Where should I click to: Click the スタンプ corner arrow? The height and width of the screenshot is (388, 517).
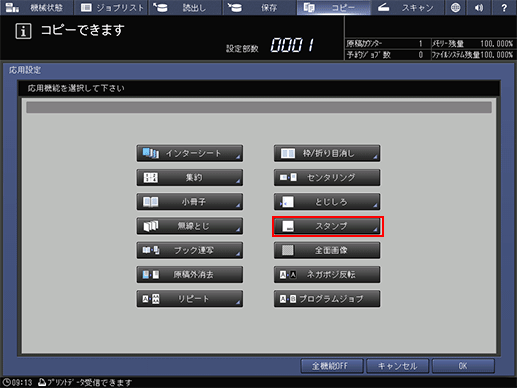coord(375,229)
